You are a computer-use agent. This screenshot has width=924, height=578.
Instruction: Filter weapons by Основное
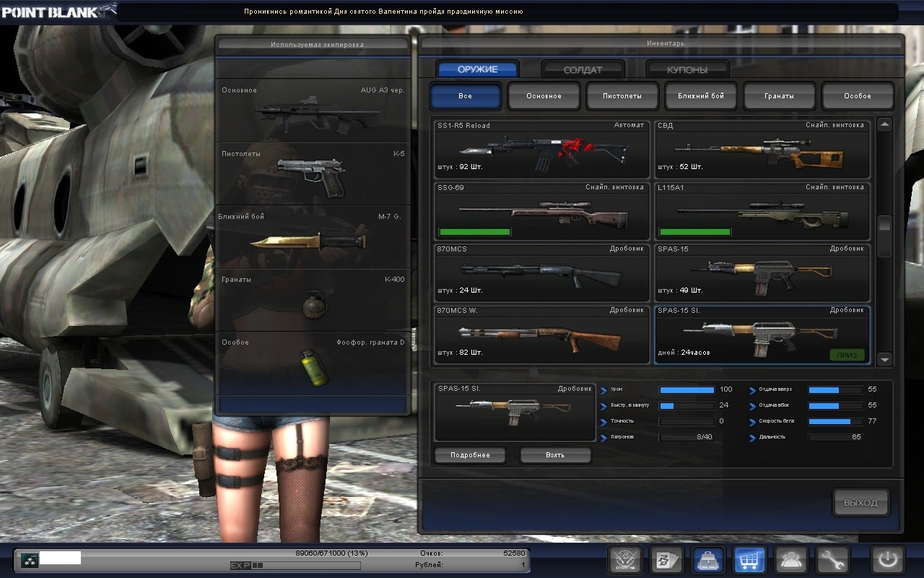pyautogui.click(x=544, y=95)
